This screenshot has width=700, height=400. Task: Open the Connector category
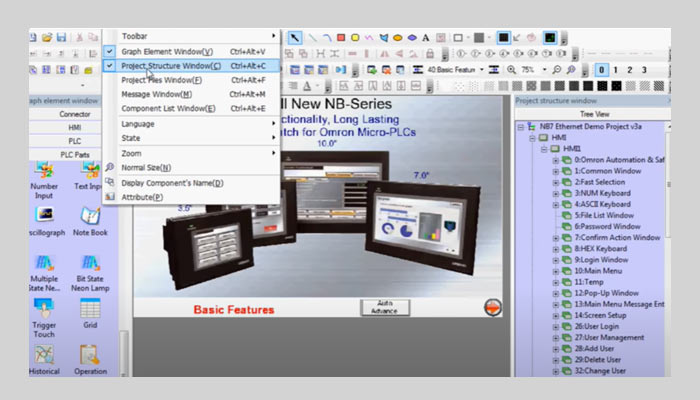pos(75,114)
